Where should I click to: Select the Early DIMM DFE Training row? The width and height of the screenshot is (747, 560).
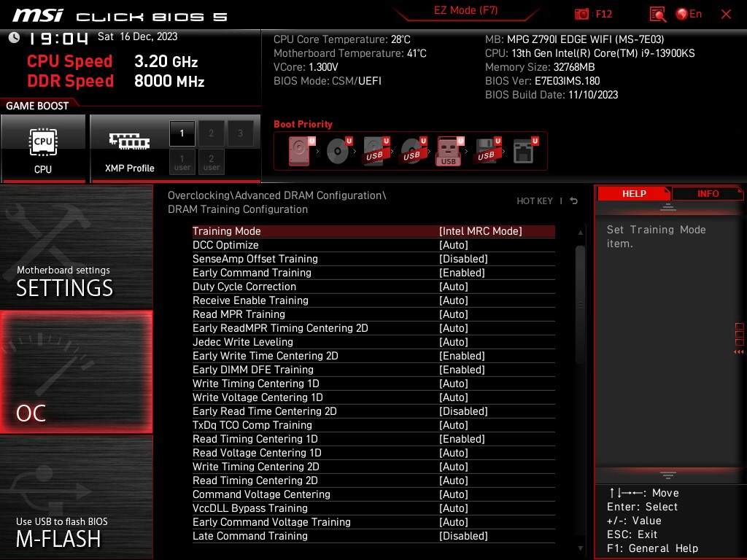pyautogui.click(x=373, y=370)
